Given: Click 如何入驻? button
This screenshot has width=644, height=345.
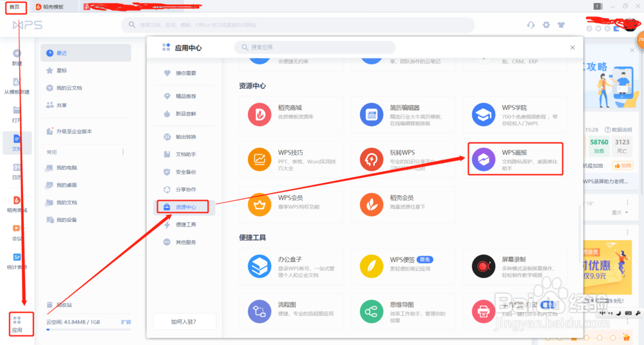Looking at the screenshot, I should pos(184,322).
